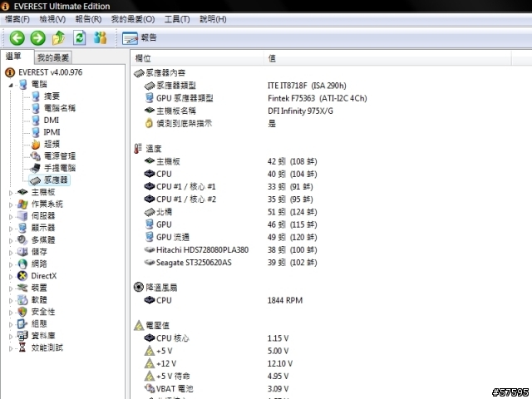
Task: Expand the 伺服器 tree node
Action: 11,216
